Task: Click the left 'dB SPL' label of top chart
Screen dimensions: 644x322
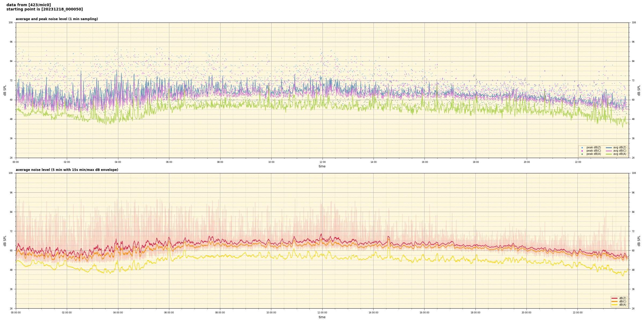Action: pyautogui.click(x=5, y=90)
